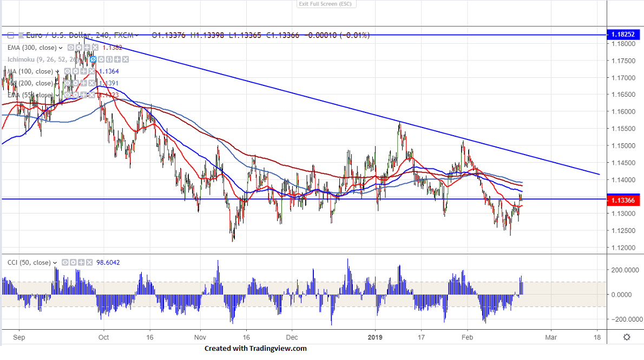
Task: Toggle visibility of CCI (50, close)
Action: [65, 262]
